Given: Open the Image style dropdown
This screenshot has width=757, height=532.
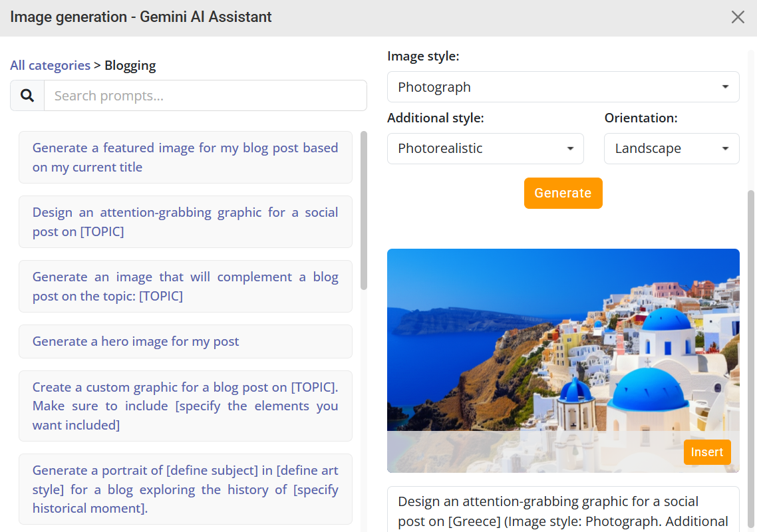Looking at the screenshot, I should [x=563, y=87].
